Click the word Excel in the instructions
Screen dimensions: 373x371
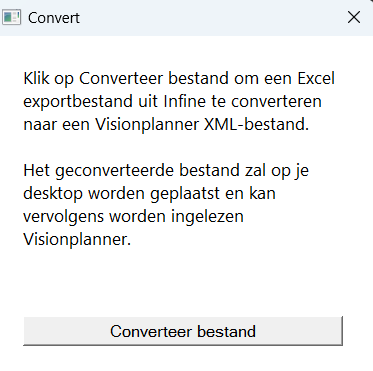pos(316,79)
